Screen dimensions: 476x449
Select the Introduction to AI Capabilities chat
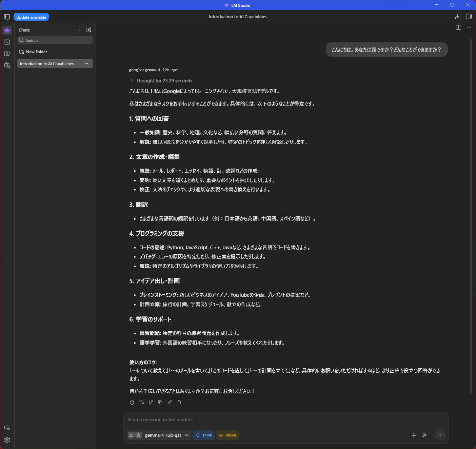click(55, 63)
